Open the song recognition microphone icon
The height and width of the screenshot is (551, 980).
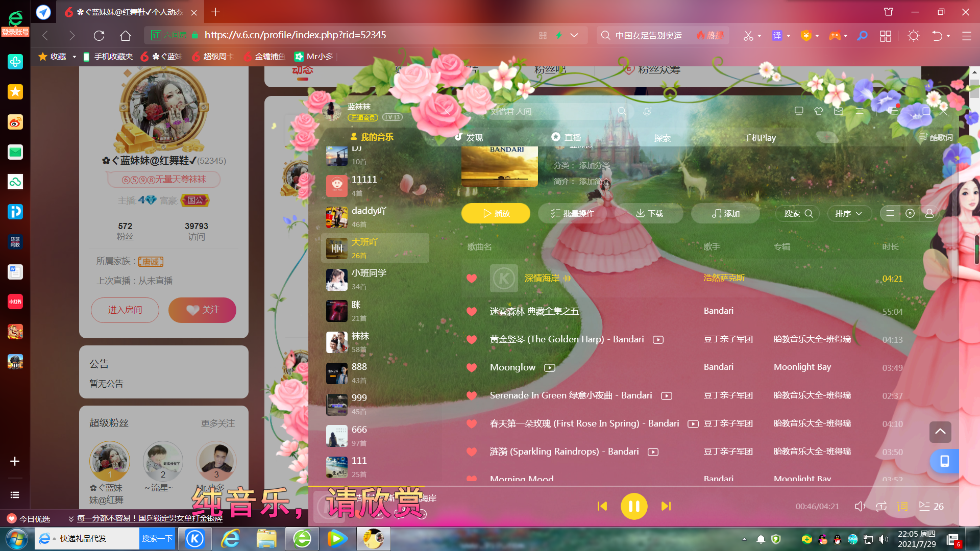tap(647, 111)
